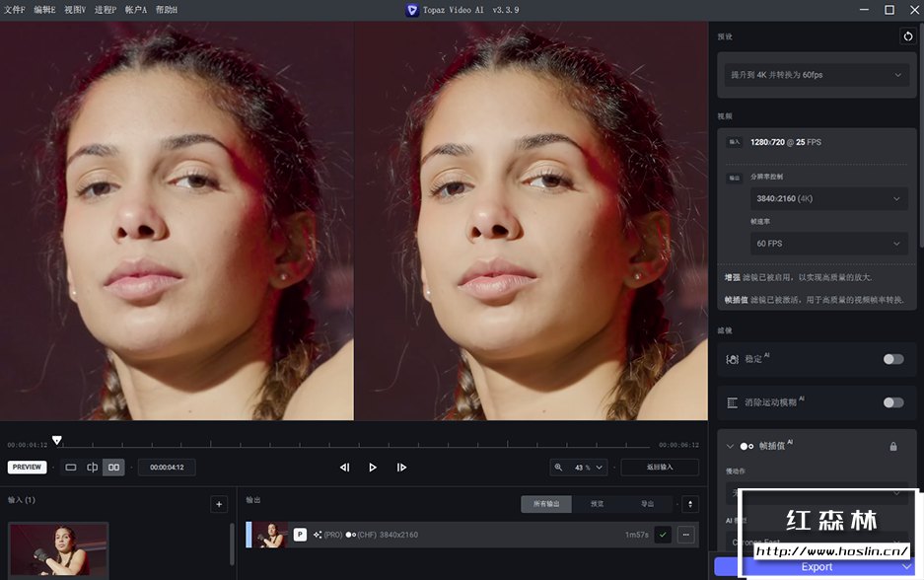Turn on the 消除运动模糊 toggle

pyautogui.click(x=892, y=402)
